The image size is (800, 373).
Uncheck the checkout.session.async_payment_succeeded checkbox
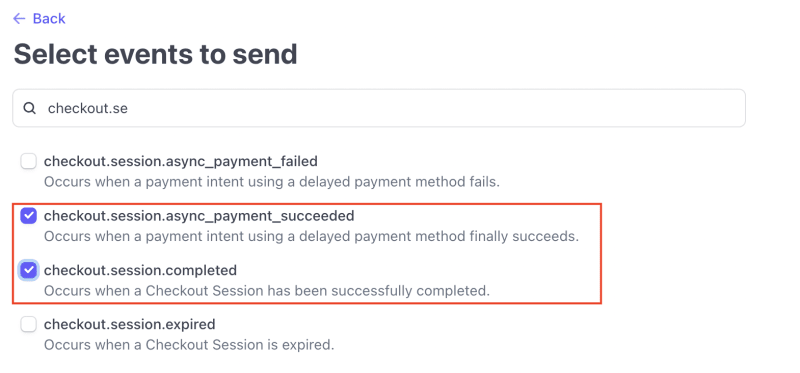coord(29,216)
